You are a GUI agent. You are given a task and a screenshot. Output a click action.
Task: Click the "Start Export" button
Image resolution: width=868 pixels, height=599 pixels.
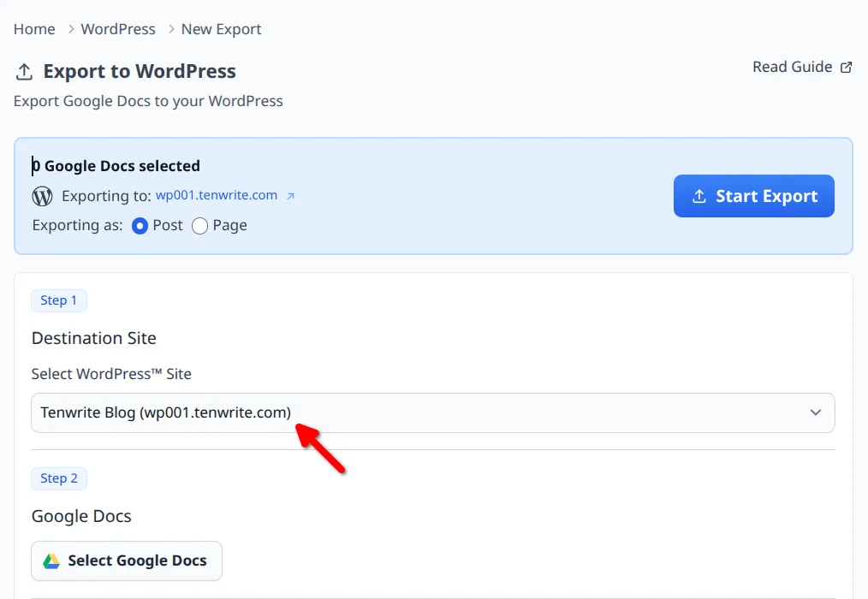[x=753, y=196]
